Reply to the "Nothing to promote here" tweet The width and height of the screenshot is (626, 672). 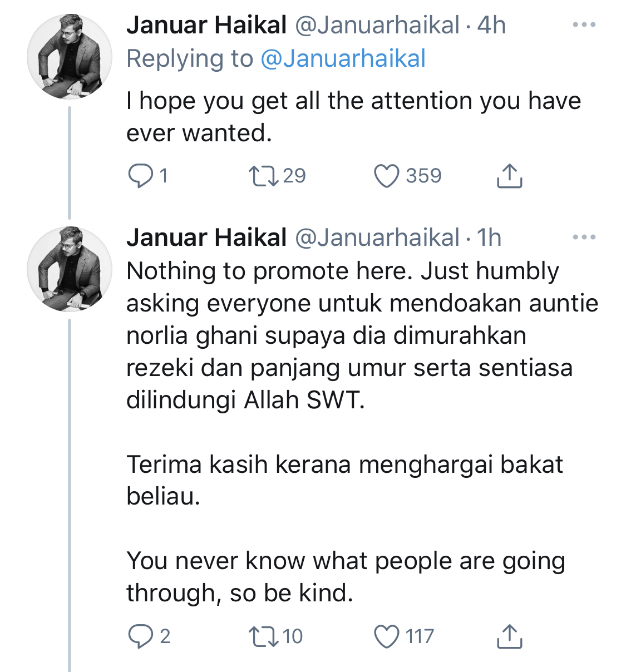tap(140, 636)
